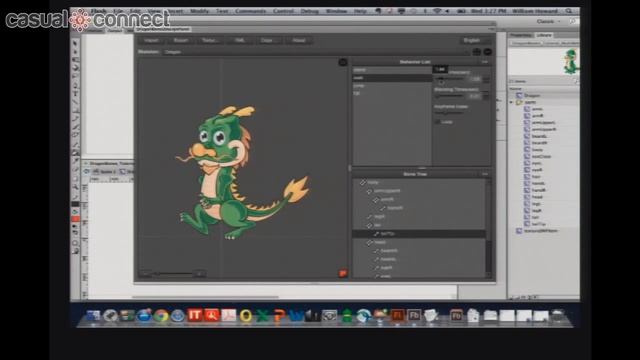This screenshot has height=360, width=640.
Task: Select the head bone in Bone Tree
Action: point(419,242)
